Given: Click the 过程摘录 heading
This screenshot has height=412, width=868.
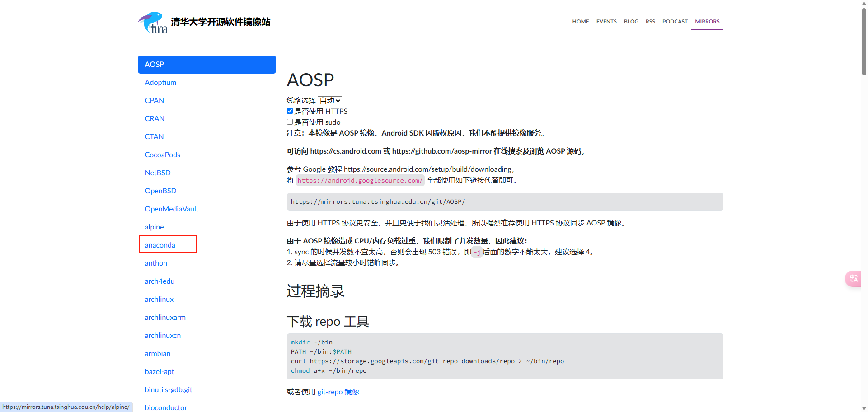Looking at the screenshot, I should [x=316, y=291].
